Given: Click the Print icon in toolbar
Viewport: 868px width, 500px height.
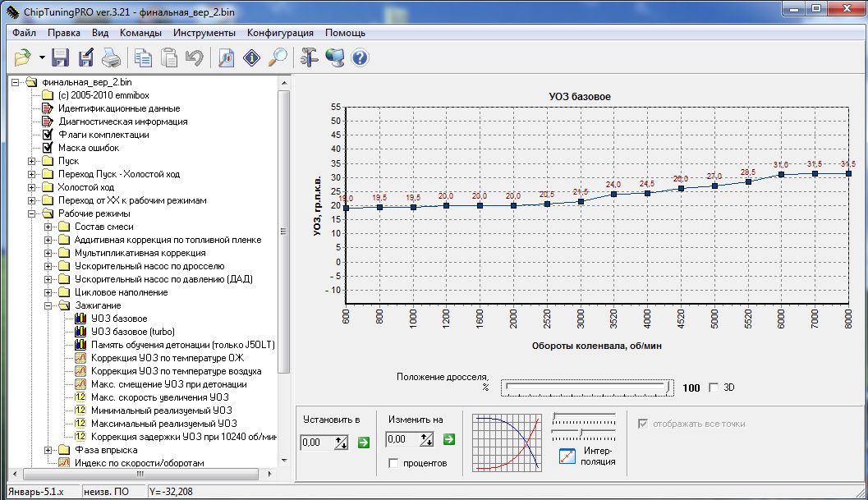Looking at the screenshot, I should point(111,57).
